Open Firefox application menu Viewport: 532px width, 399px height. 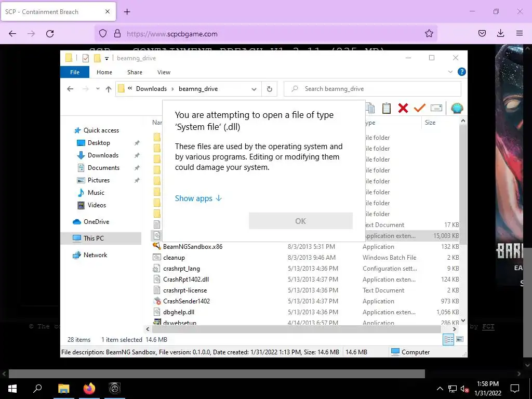(520, 33)
